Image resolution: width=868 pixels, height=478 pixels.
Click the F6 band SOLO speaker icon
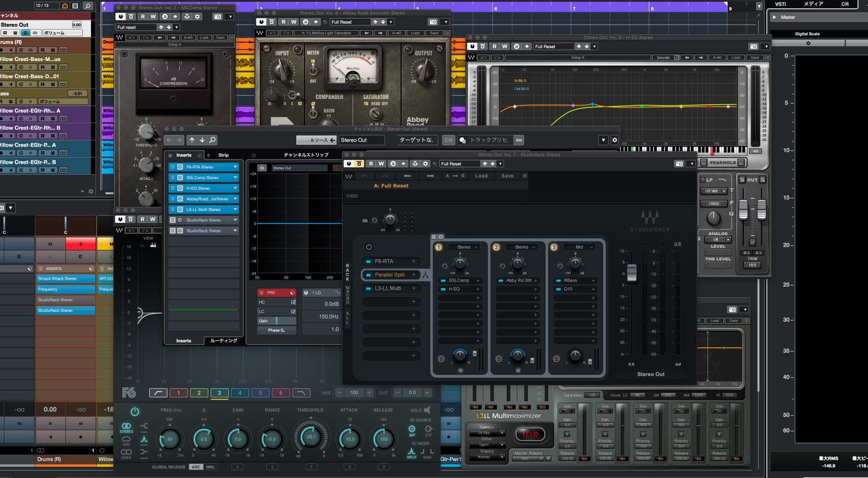pyautogui.click(x=427, y=410)
